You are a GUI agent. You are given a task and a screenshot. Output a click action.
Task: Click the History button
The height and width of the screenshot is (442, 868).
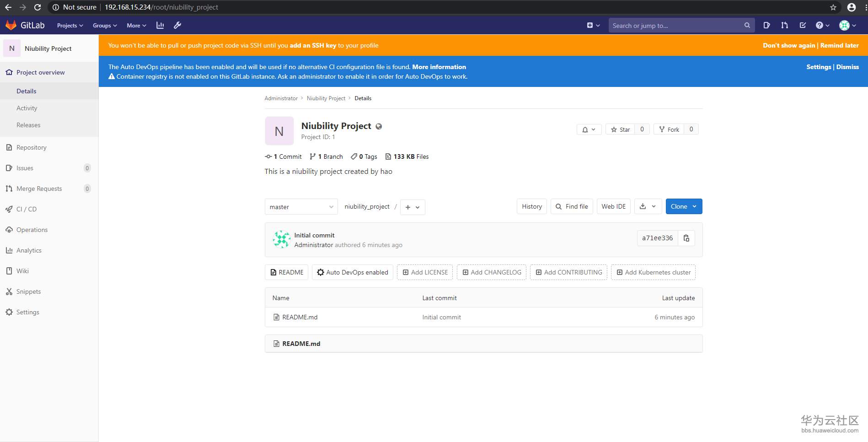[x=532, y=206]
